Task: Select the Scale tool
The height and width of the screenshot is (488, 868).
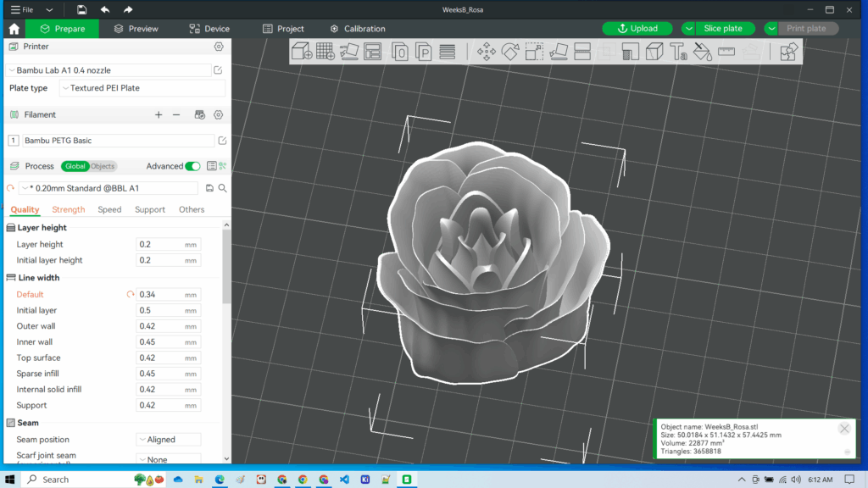Action: pyautogui.click(x=536, y=51)
